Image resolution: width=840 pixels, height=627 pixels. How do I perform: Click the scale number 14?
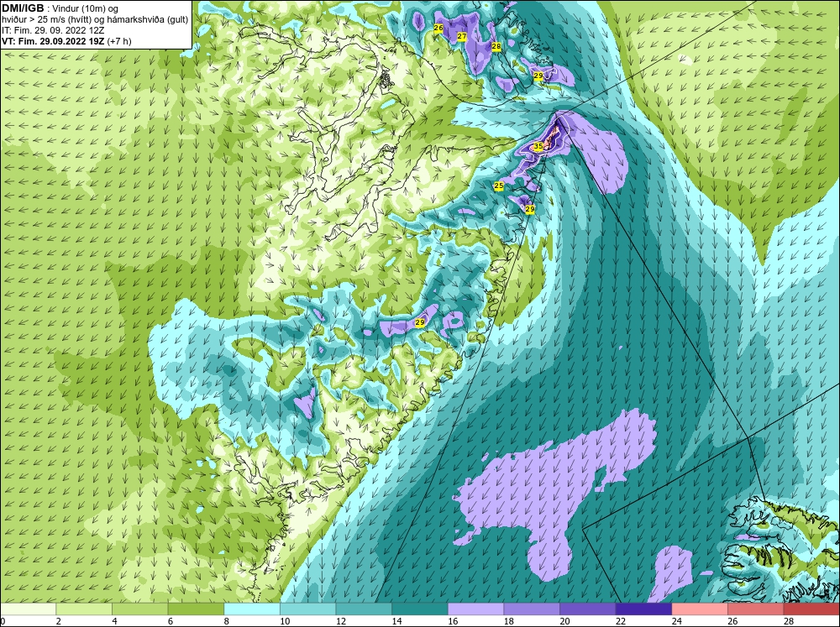click(396, 621)
